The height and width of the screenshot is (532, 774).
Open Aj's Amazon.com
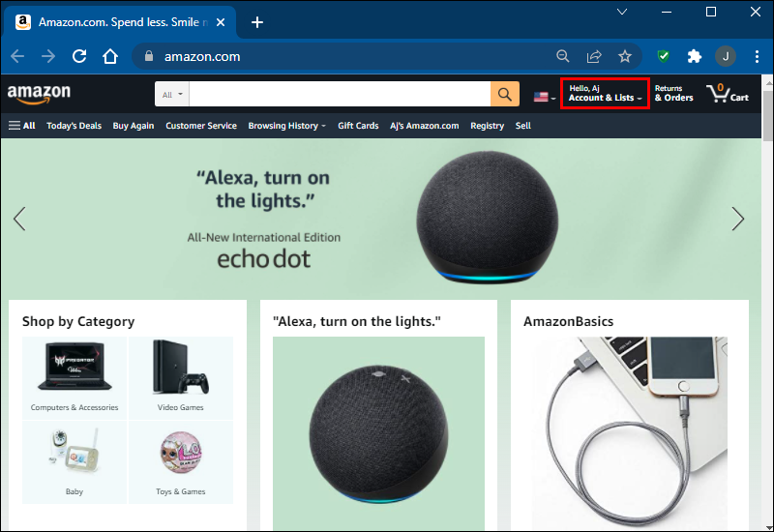tap(424, 126)
